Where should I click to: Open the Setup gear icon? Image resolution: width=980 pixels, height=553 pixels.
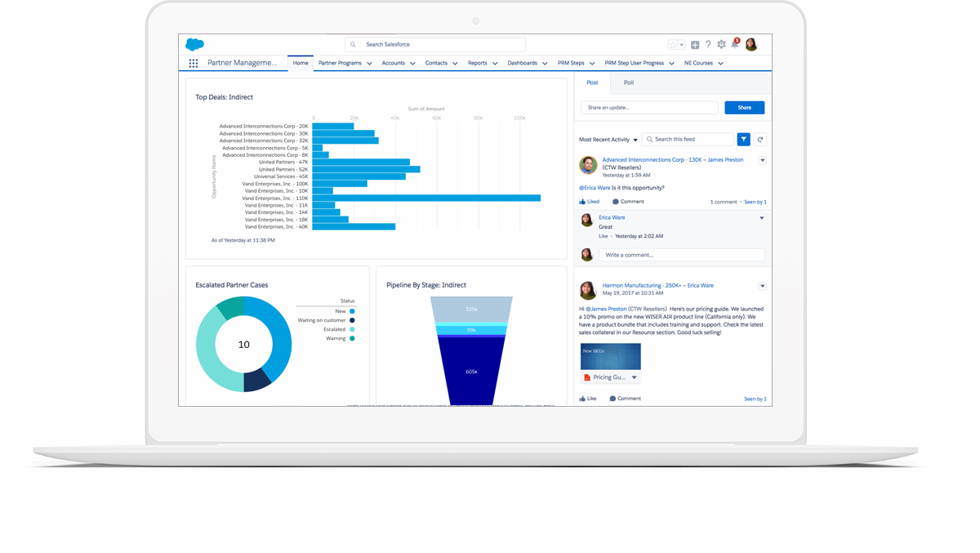click(721, 45)
